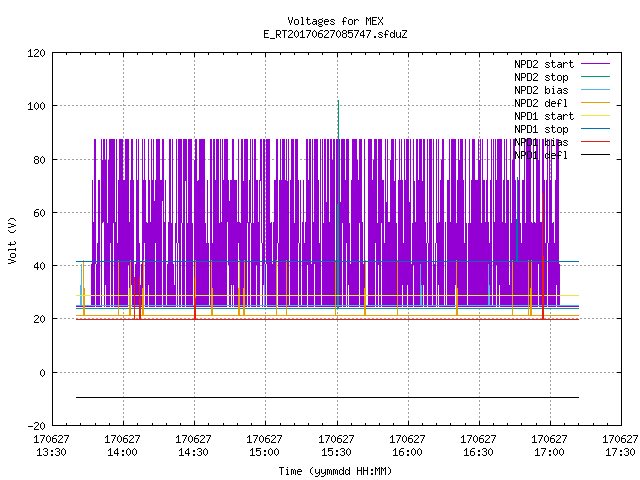Click the chart title 'Voltages for MEX'

tap(335, 21)
